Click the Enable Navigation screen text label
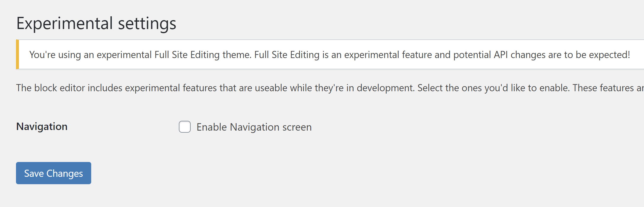The image size is (644, 207). pos(253,127)
